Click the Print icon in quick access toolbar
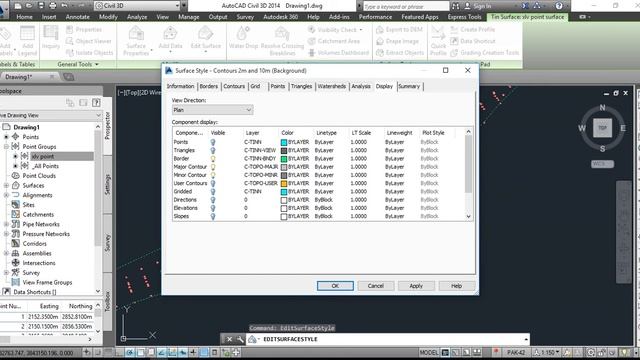 [x=53, y=6]
